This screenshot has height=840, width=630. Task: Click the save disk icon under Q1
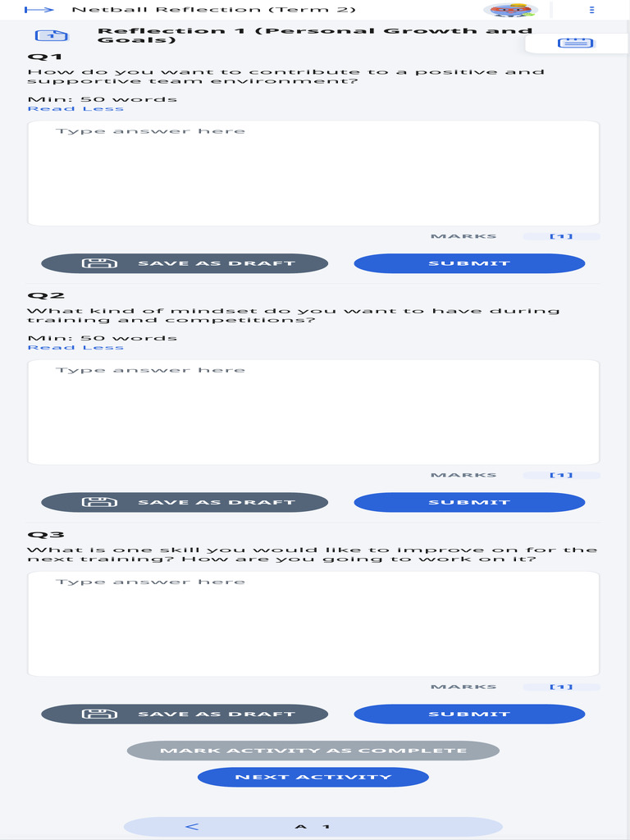99,263
